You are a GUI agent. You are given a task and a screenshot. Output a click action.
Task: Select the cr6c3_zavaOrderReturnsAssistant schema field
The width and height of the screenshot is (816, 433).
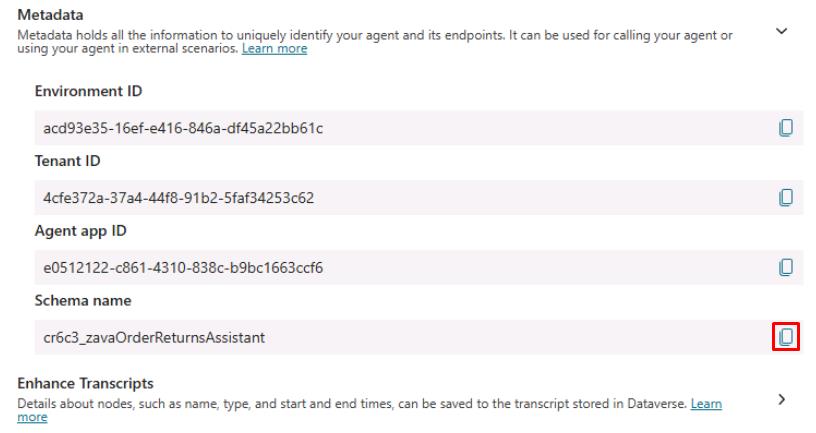(x=419, y=337)
